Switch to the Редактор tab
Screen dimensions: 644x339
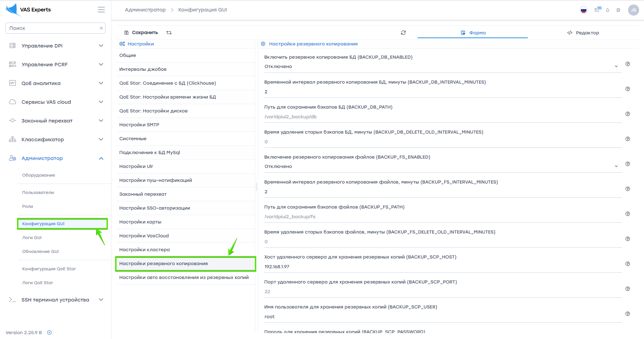(583, 33)
